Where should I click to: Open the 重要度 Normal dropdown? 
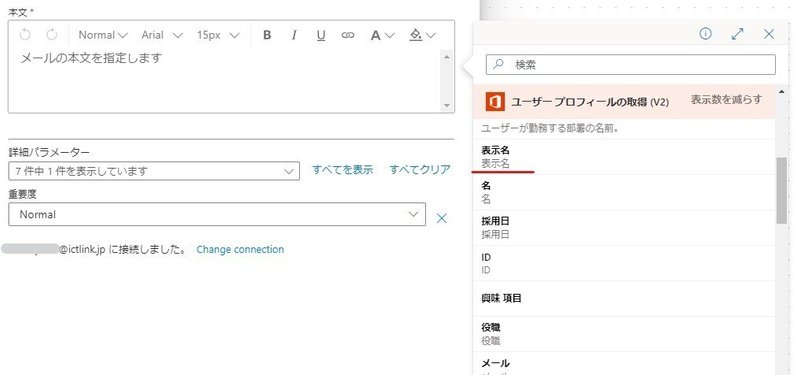217,214
